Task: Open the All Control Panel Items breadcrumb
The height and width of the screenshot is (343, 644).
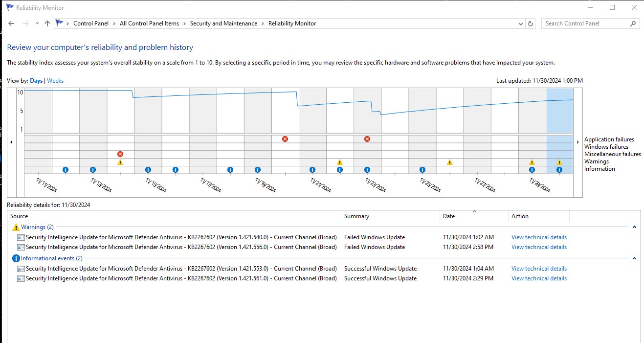Action: pos(149,23)
